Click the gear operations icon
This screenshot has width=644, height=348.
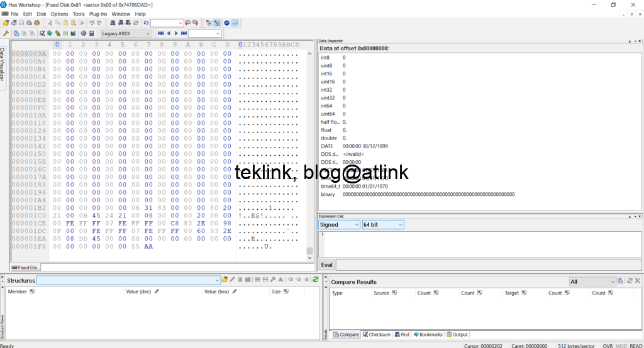pyautogui.click(x=84, y=33)
